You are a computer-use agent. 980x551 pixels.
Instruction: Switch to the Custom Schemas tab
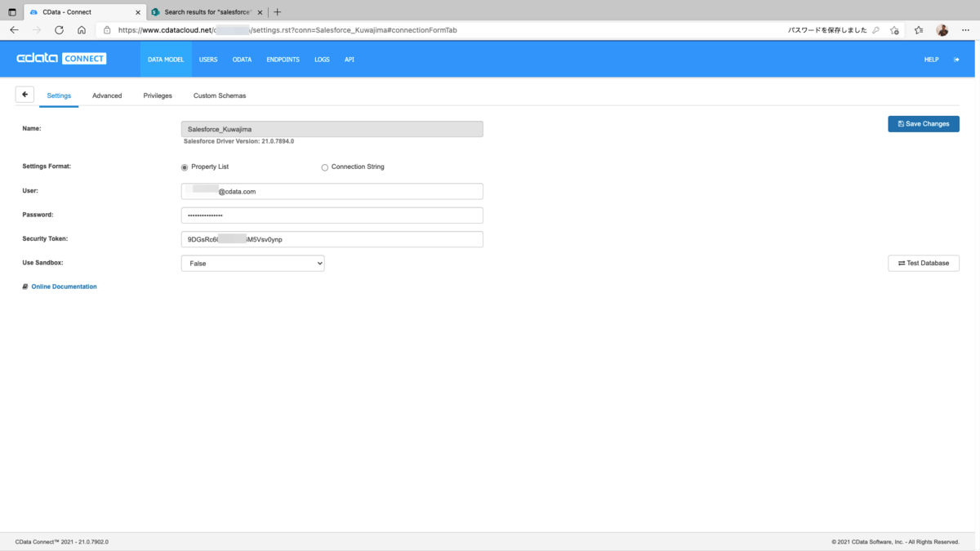click(x=220, y=96)
